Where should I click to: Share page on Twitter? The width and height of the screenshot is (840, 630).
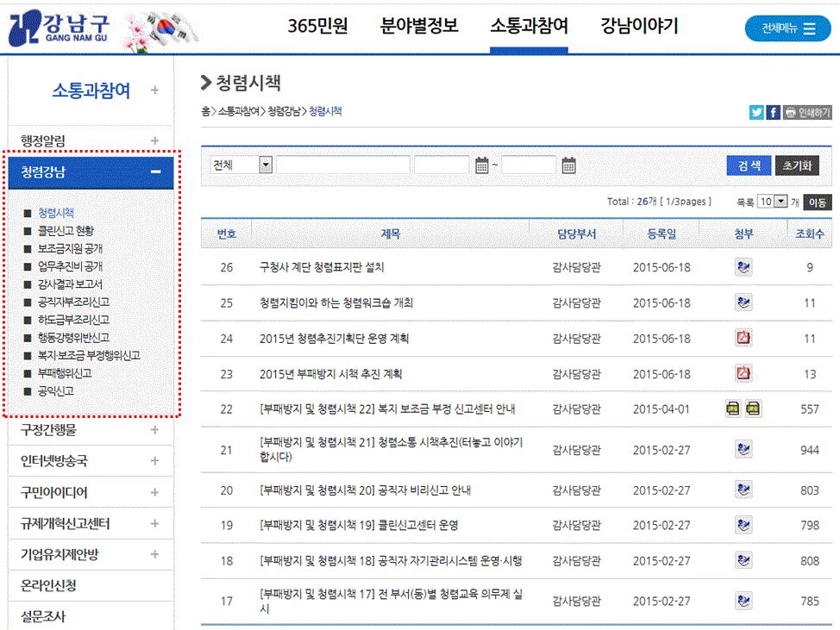[756, 112]
